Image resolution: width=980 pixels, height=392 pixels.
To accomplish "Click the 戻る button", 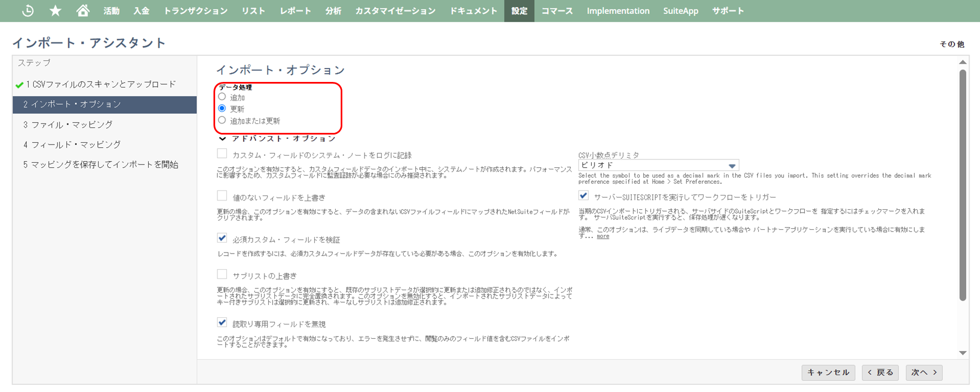I will (x=880, y=373).
